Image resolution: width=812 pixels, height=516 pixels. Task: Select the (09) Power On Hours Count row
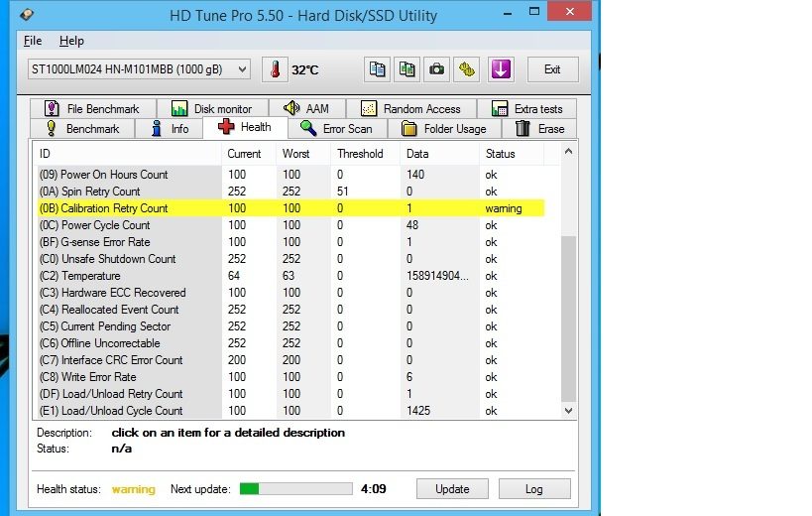pos(290,175)
